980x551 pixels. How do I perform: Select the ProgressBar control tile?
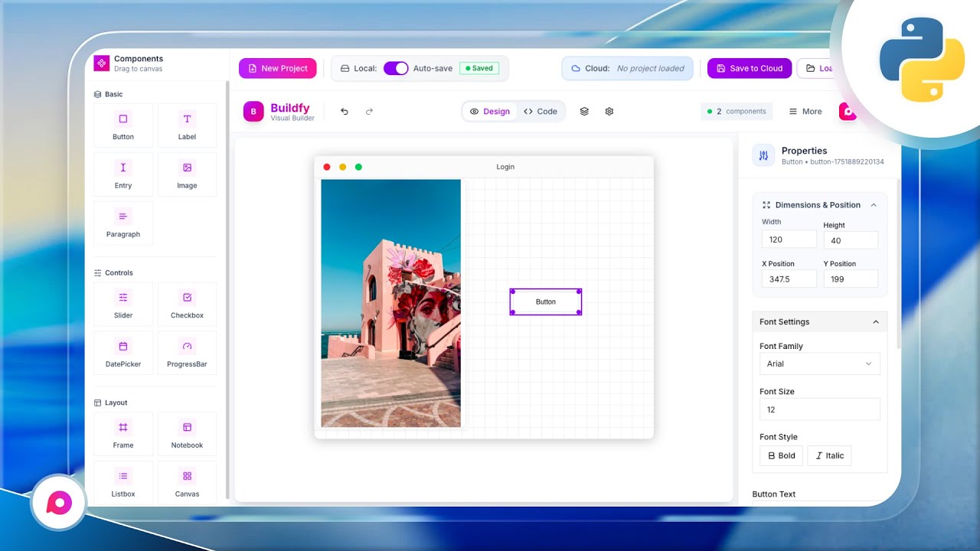(187, 354)
